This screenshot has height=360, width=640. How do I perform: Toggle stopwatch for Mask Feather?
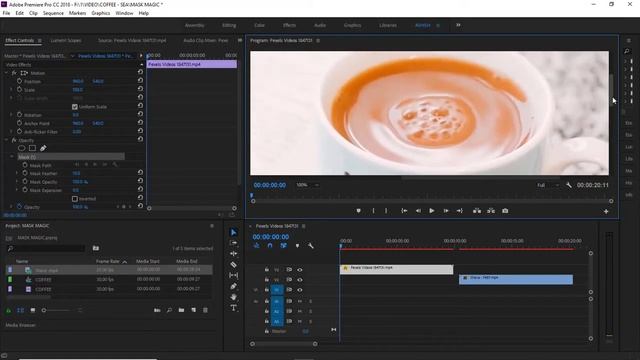pyautogui.click(x=25, y=173)
